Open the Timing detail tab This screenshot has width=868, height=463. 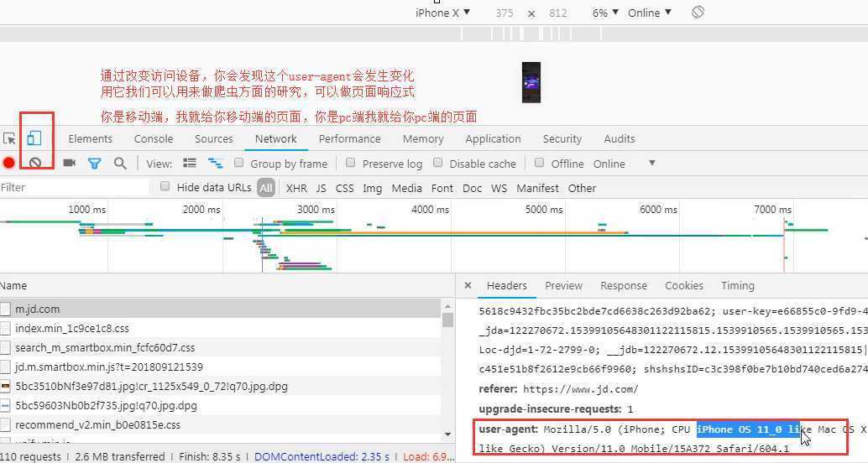[x=737, y=285]
